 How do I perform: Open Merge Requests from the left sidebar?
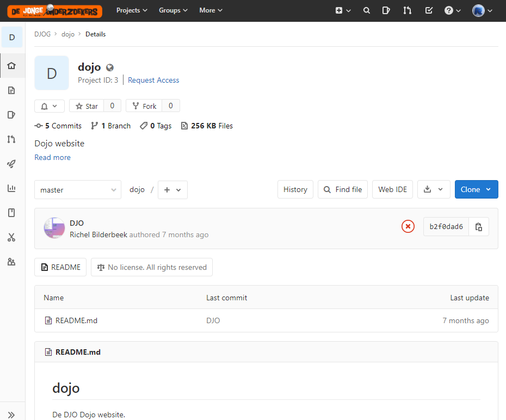click(x=11, y=139)
